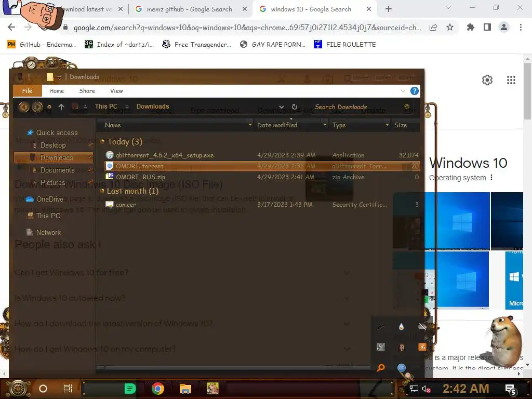Open the Type column filter dropdown
Viewport: 532px width, 399px height.
pos(387,125)
